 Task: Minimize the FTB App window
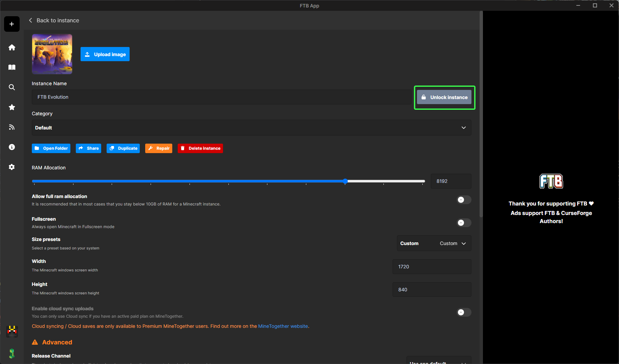pyautogui.click(x=578, y=5)
